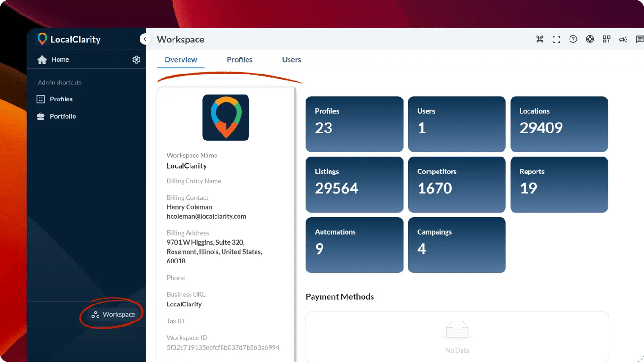
Task: Collapse the sidebar with chevron button
Action: tap(145, 40)
